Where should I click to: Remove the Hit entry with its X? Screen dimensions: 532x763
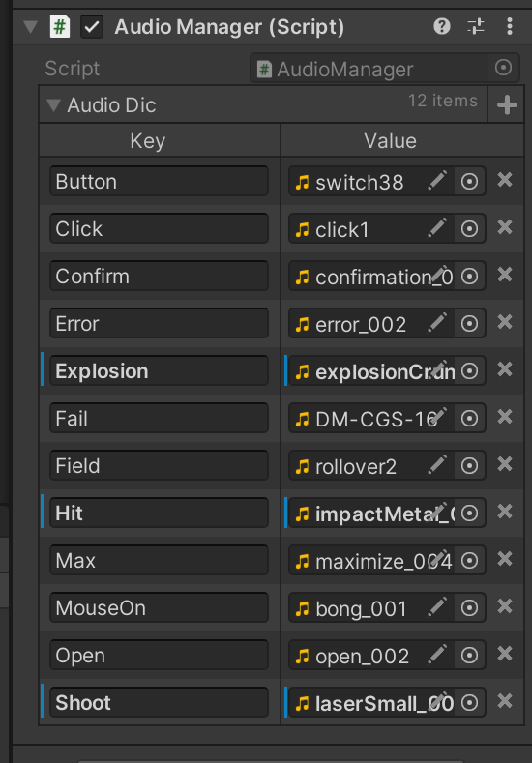coord(505,512)
